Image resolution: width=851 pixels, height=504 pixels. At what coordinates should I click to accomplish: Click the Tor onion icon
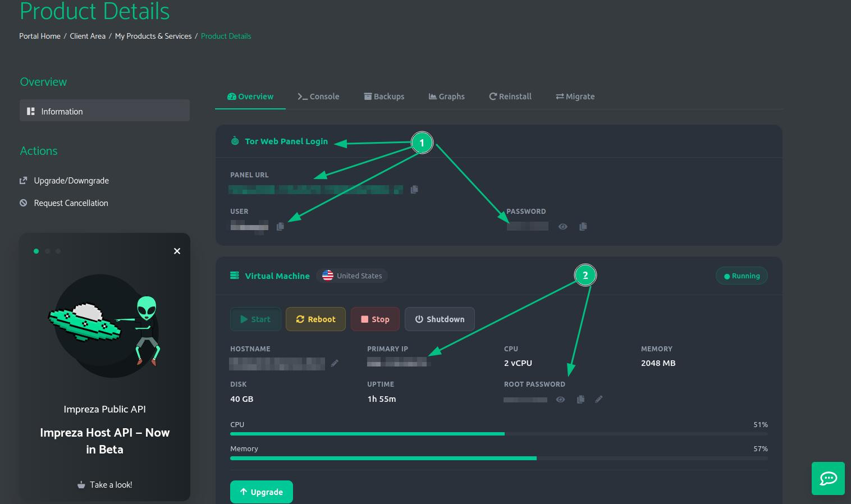235,141
